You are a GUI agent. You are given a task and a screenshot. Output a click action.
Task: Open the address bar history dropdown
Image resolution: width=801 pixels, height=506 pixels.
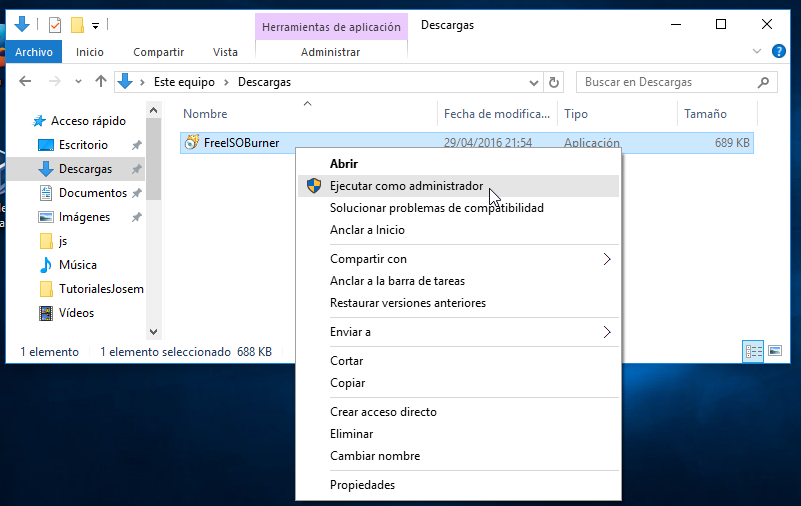pos(533,83)
